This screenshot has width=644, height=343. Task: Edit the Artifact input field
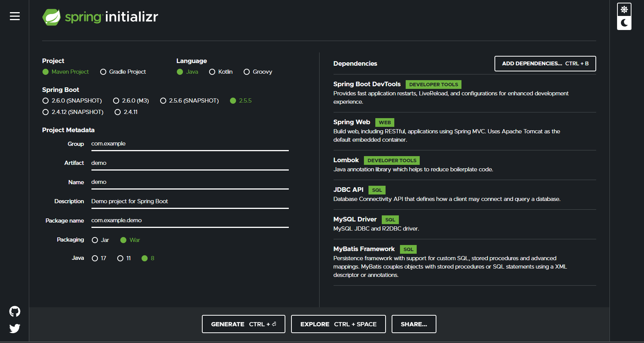click(x=190, y=163)
